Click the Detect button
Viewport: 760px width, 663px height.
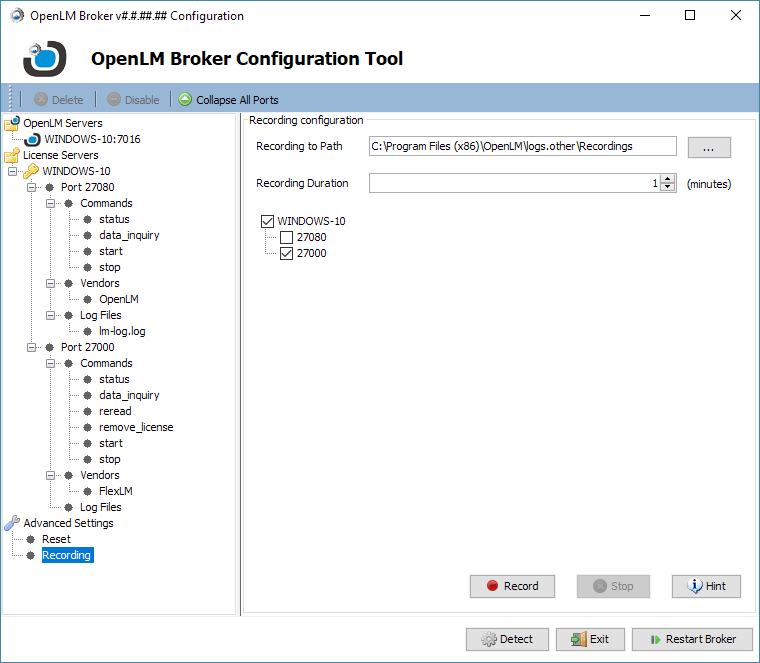[x=506, y=639]
